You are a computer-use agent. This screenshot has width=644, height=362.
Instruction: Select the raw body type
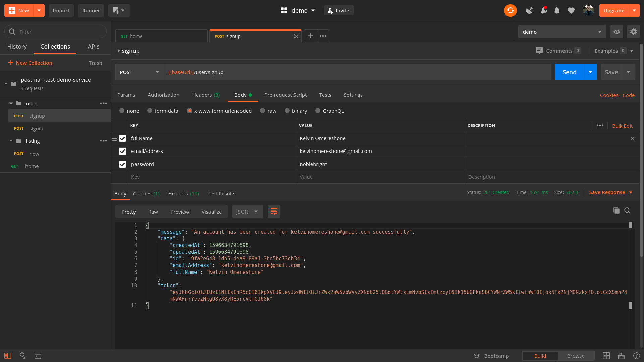[x=263, y=111]
